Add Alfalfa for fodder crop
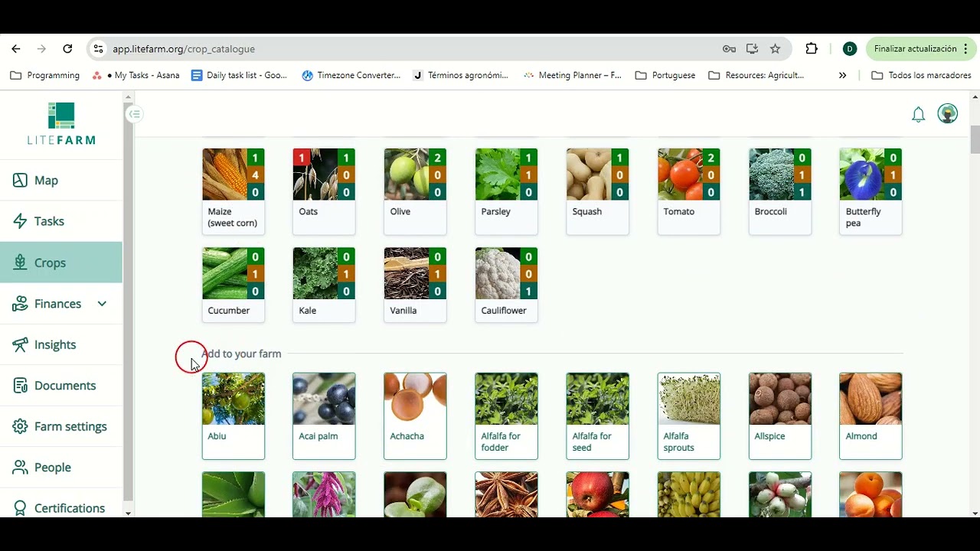 tap(506, 416)
